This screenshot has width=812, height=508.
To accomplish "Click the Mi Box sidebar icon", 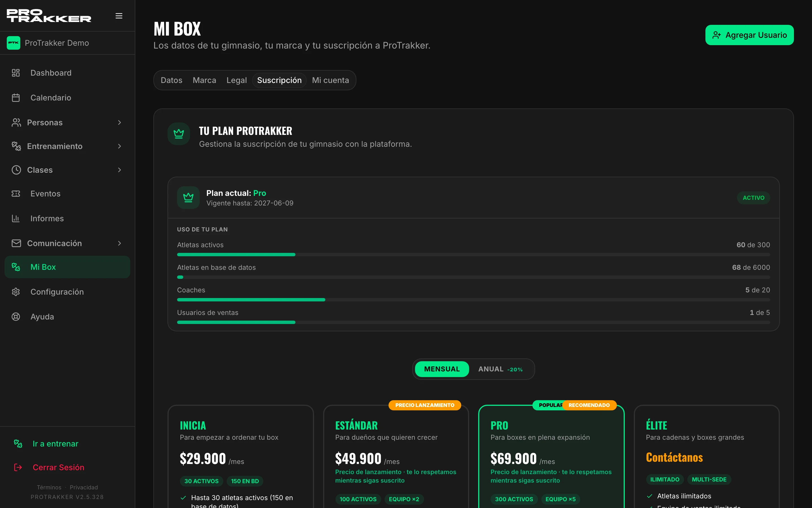I will [16, 267].
